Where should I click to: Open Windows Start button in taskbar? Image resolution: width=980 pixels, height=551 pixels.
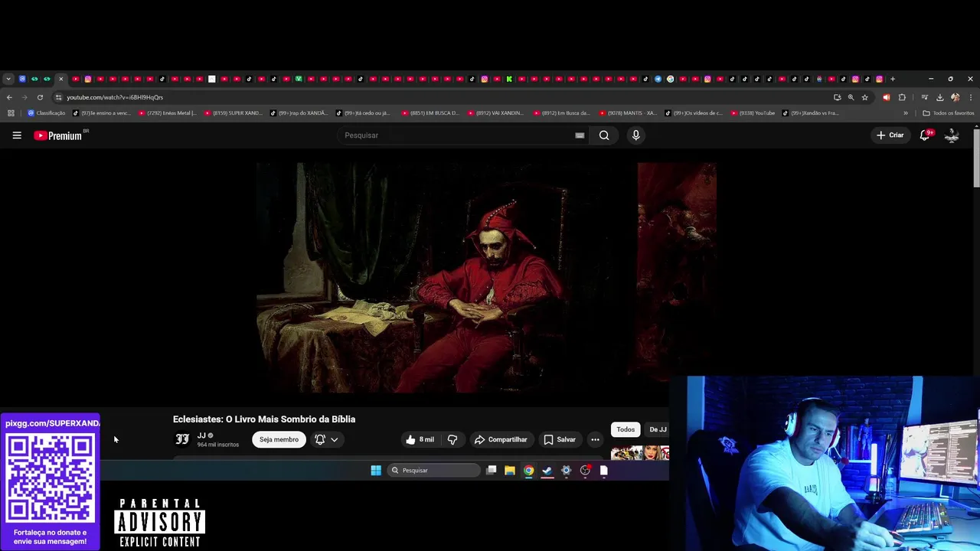[376, 471]
